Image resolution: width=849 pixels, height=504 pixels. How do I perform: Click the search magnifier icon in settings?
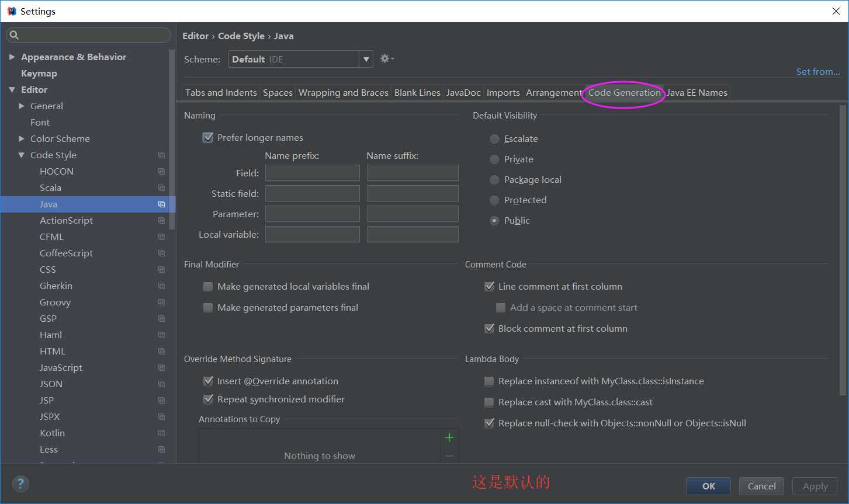[15, 35]
